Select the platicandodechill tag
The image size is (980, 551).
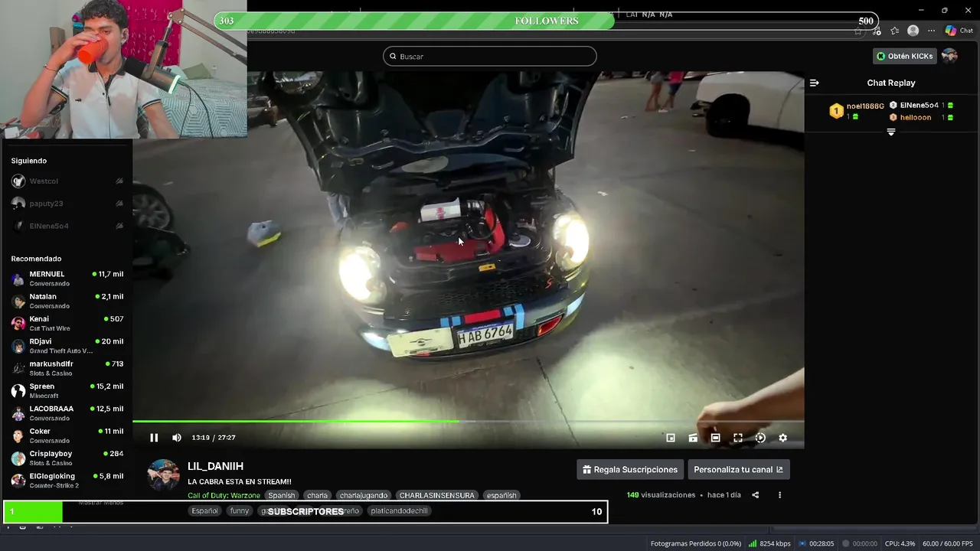point(399,510)
